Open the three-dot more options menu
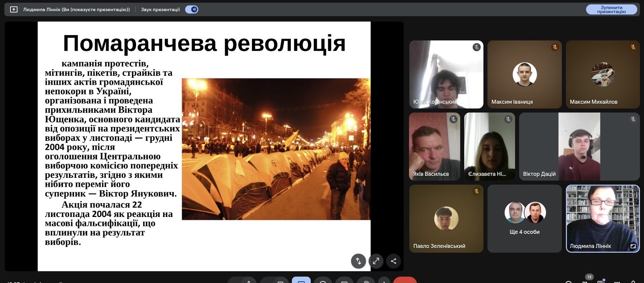The width and height of the screenshot is (644, 283). [x=383, y=281]
